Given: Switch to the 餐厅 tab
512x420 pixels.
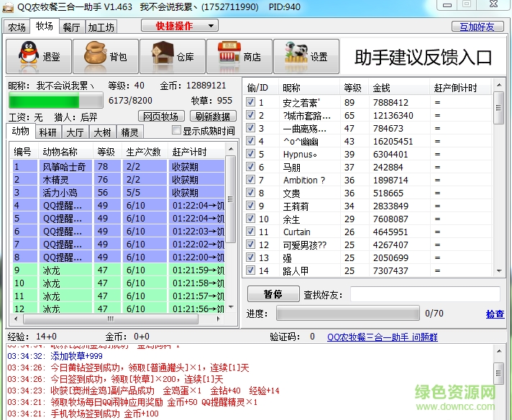Looking at the screenshot, I should 71,27.
